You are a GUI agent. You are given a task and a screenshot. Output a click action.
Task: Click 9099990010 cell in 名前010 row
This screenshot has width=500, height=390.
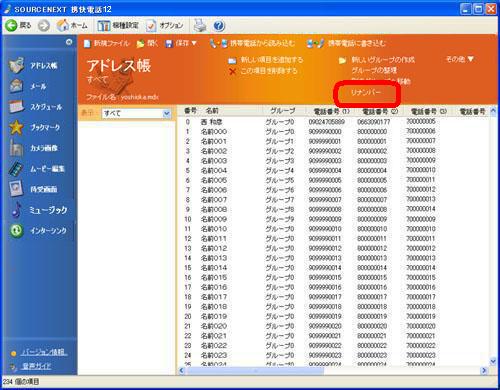[325, 229]
